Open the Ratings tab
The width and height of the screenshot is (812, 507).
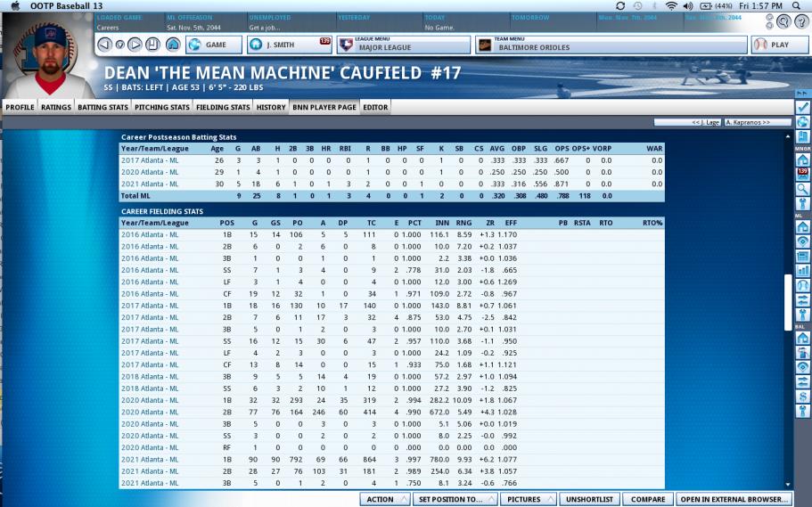click(x=56, y=107)
